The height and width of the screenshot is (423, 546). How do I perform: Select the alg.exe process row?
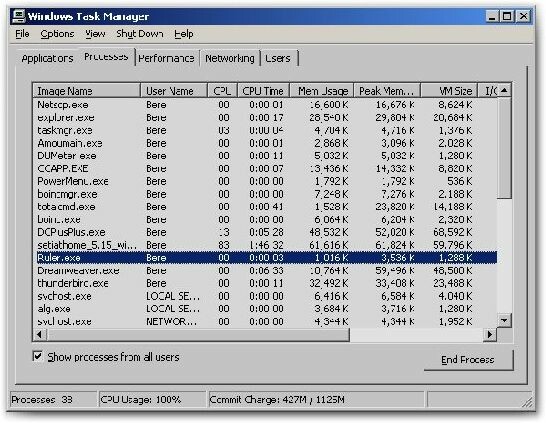(265, 309)
